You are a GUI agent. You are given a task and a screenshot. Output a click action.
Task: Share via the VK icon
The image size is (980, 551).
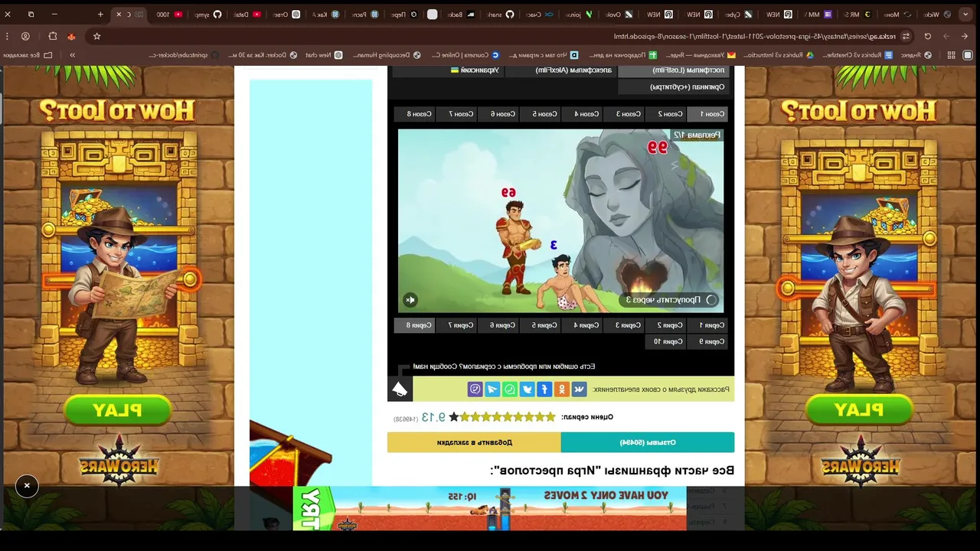click(580, 390)
